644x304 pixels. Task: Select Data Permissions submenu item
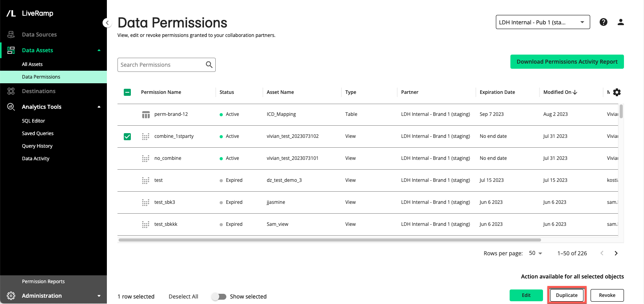click(x=53, y=77)
